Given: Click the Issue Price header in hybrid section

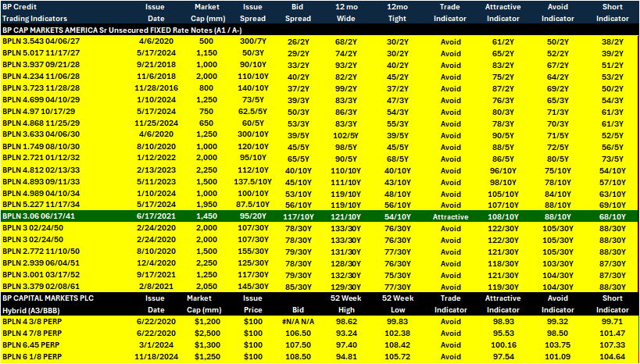Looking at the screenshot, I should click(x=254, y=304).
